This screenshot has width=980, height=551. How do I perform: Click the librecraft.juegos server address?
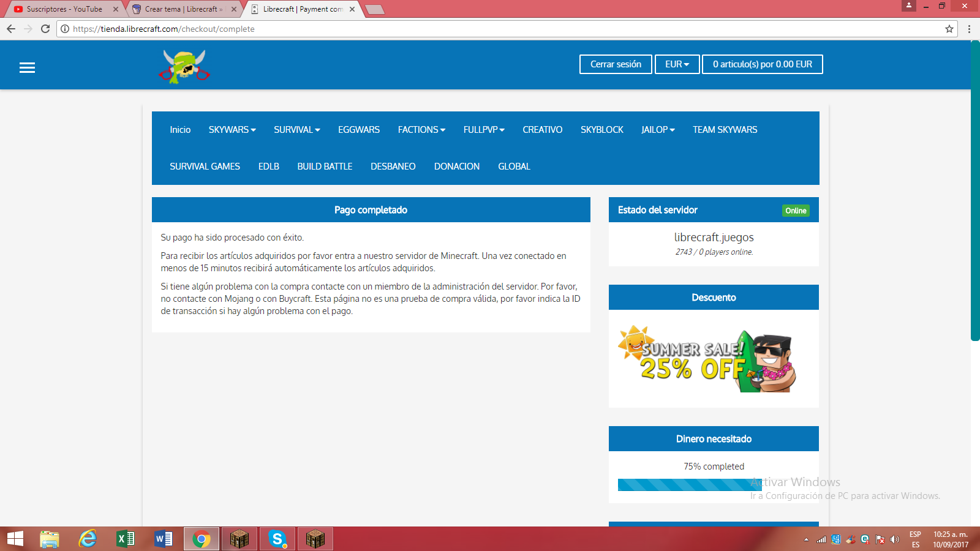click(x=714, y=238)
